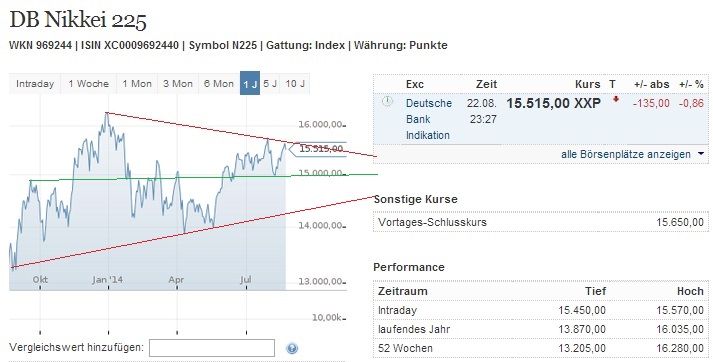This screenshot has height=362, width=713.
Task: Click the Intraday performance row label
Action: [x=397, y=310]
